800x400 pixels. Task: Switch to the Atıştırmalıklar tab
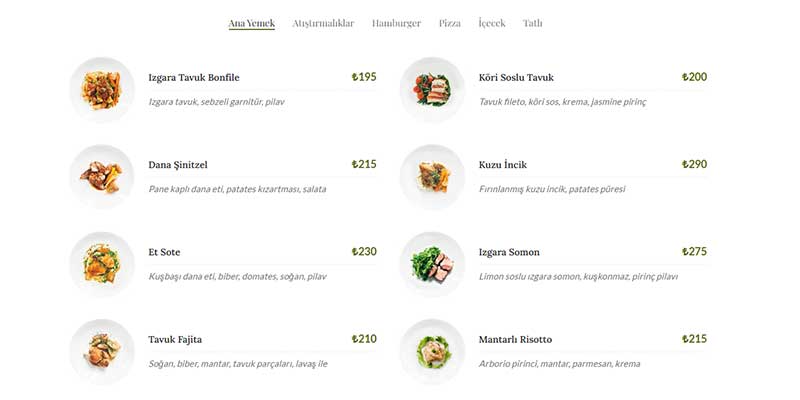(x=323, y=23)
